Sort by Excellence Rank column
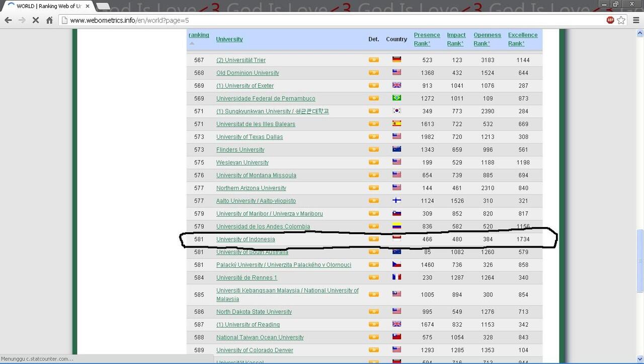644x364 pixels. click(x=523, y=39)
